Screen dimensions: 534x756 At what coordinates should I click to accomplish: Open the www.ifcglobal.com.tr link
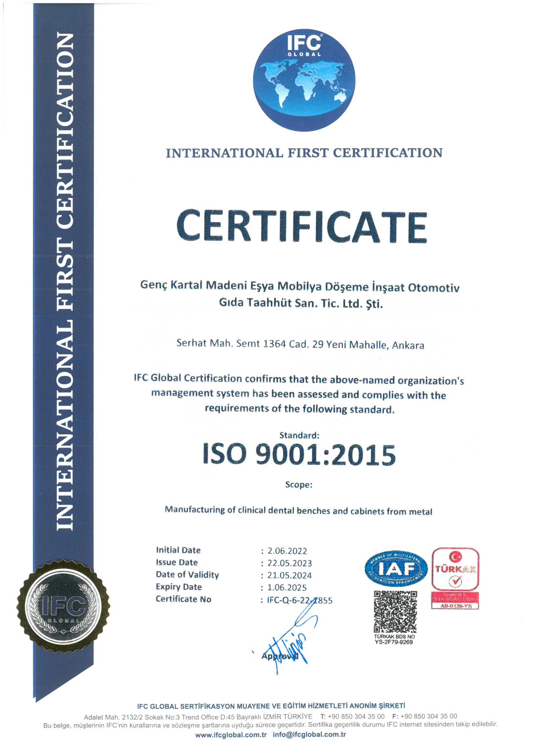pyautogui.click(x=231, y=735)
